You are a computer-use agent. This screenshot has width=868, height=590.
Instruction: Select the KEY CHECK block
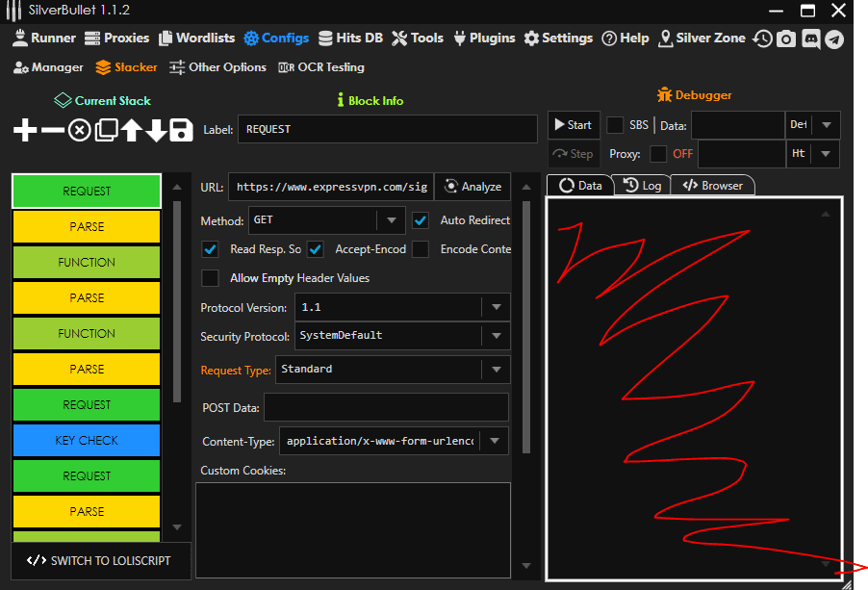(x=87, y=441)
